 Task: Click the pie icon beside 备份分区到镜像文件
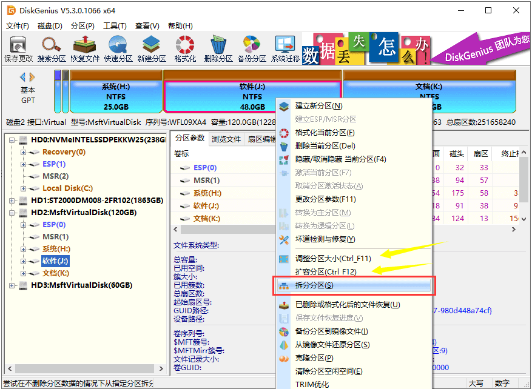[x=284, y=331]
